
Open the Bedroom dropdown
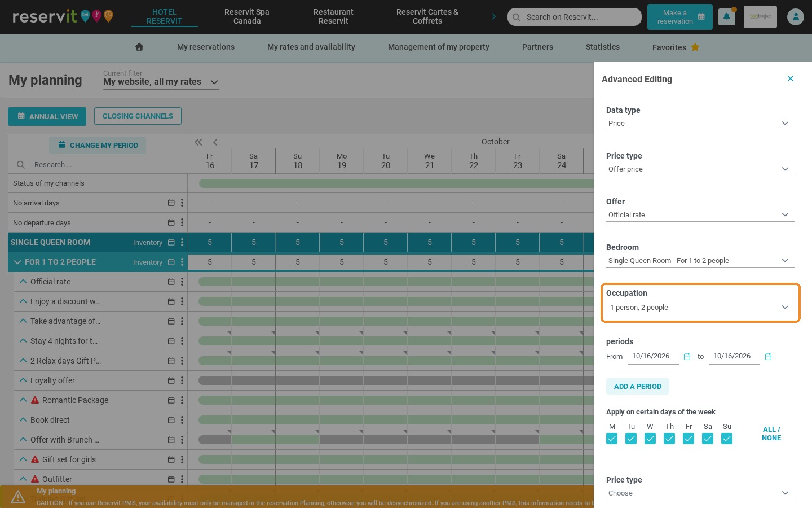[700, 261]
